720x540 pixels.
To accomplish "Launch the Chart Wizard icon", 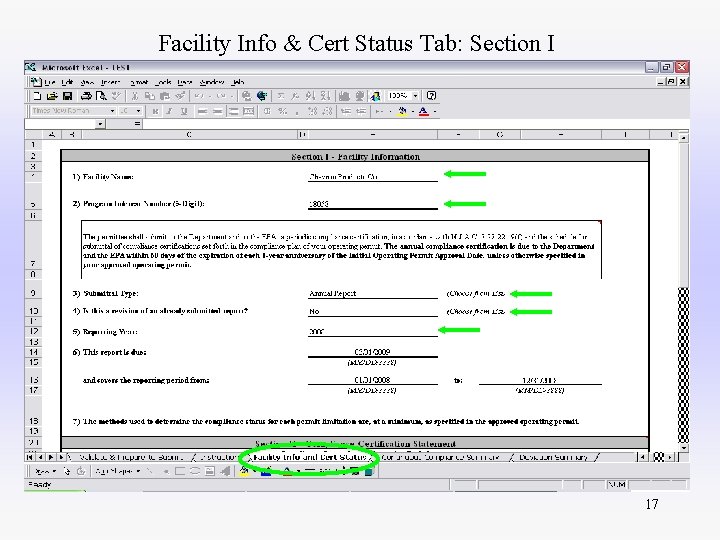I will [344, 96].
